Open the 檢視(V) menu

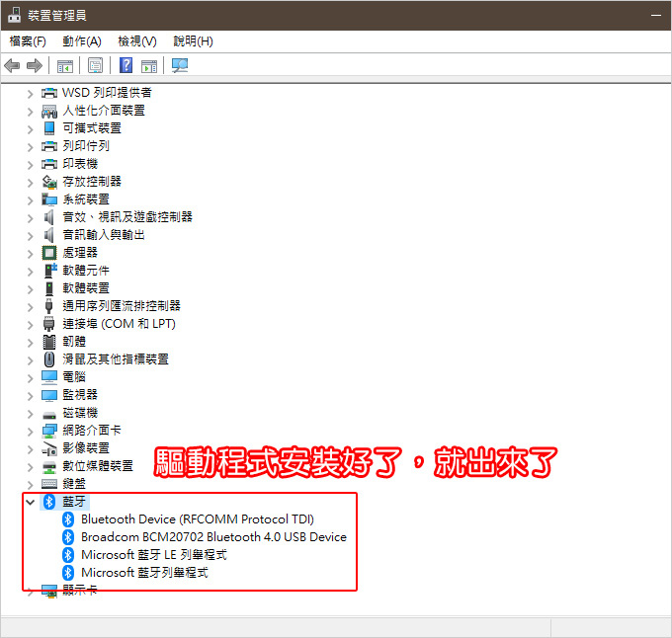(137, 41)
